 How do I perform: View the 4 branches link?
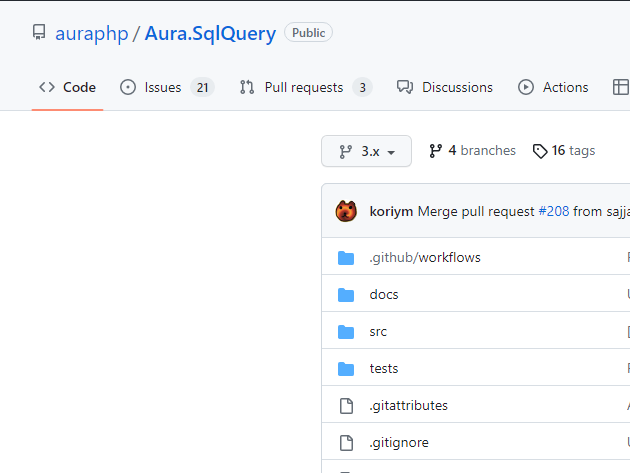pyautogui.click(x=472, y=151)
